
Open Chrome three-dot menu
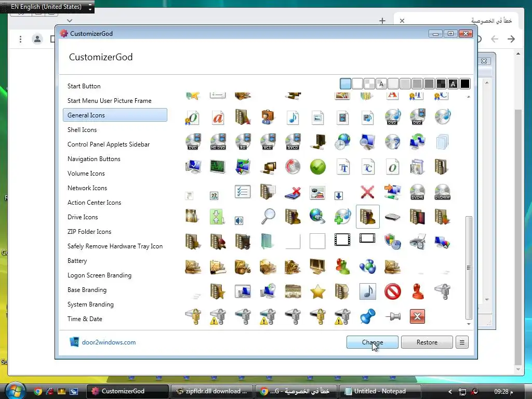coord(20,39)
